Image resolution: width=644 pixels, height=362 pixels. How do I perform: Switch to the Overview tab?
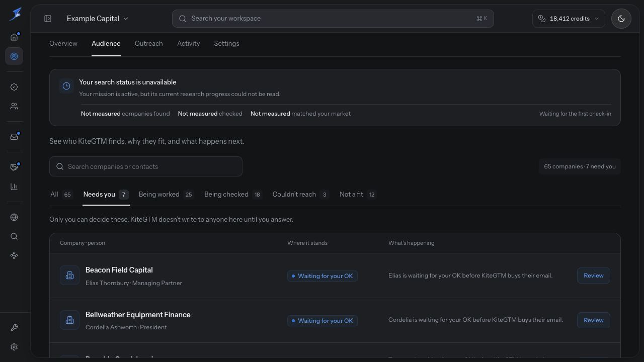tap(63, 44)
